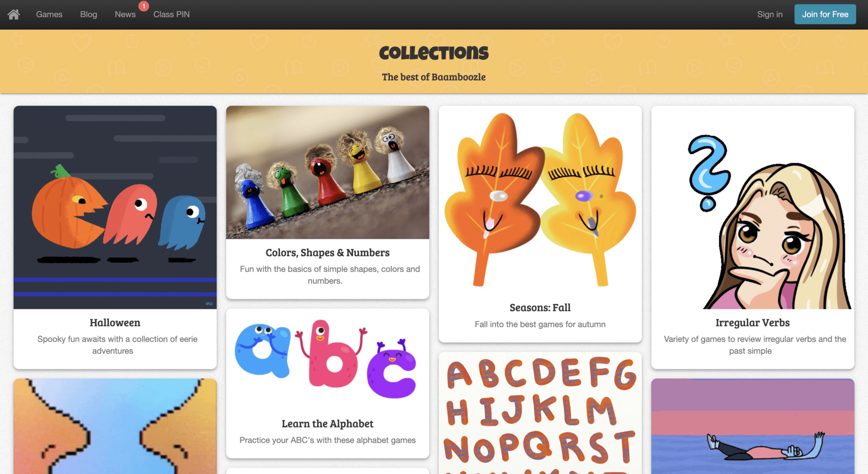Open the Class PIN page
Screen dimensions: 868x474
click(171, 14)
